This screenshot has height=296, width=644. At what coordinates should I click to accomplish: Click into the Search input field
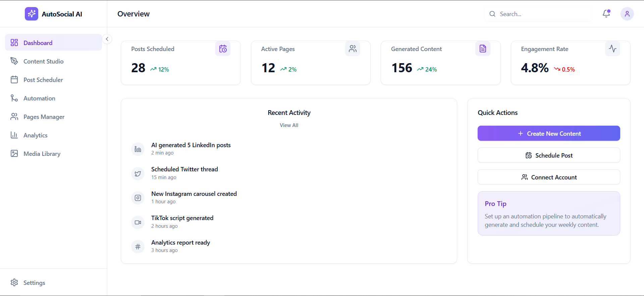coord(538,14)
